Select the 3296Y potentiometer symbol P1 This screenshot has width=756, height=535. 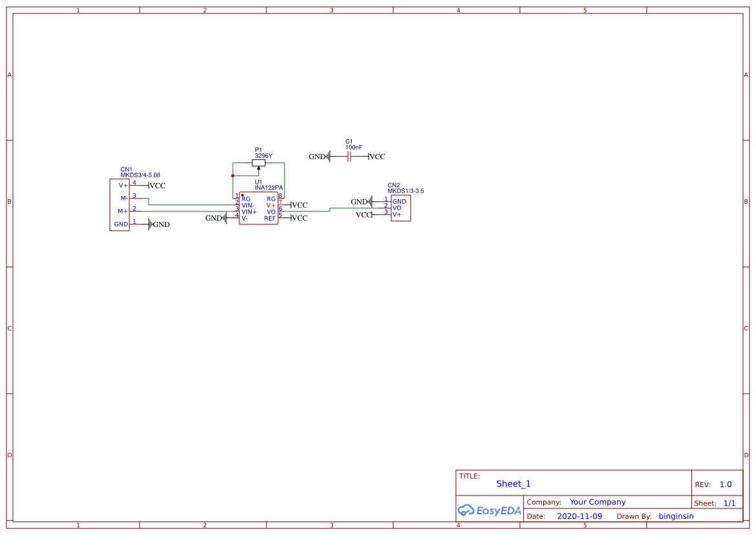[259, 162]
